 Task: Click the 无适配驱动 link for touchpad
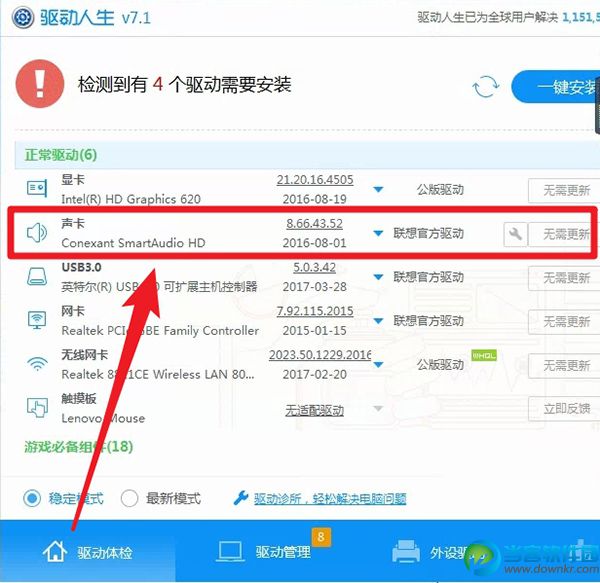coord(315,411)
